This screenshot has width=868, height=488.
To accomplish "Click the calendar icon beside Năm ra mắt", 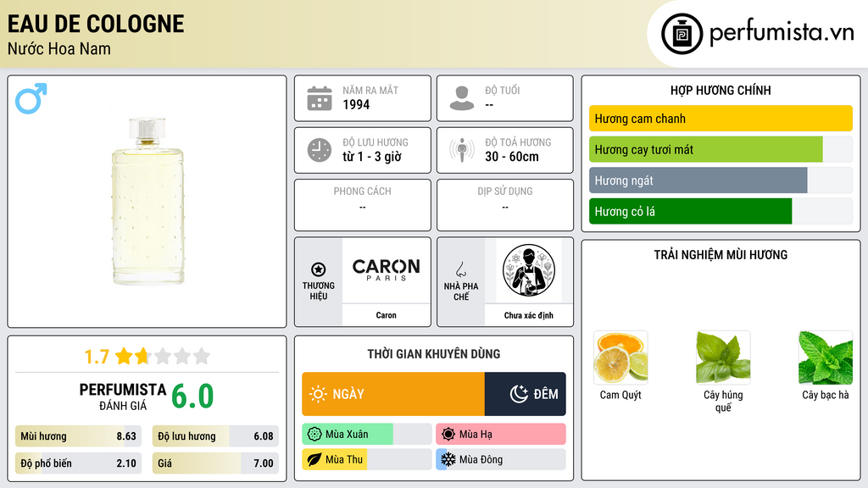I will point(320,98).
